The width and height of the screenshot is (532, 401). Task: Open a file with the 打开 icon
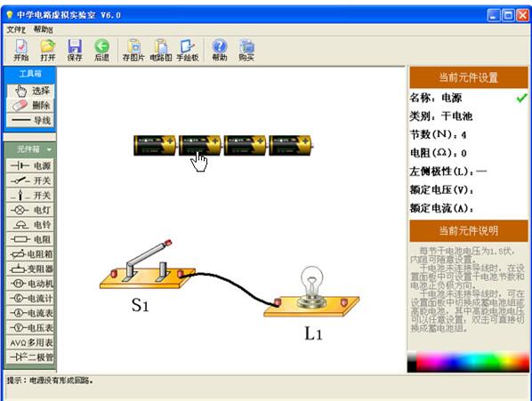[48, 50]
